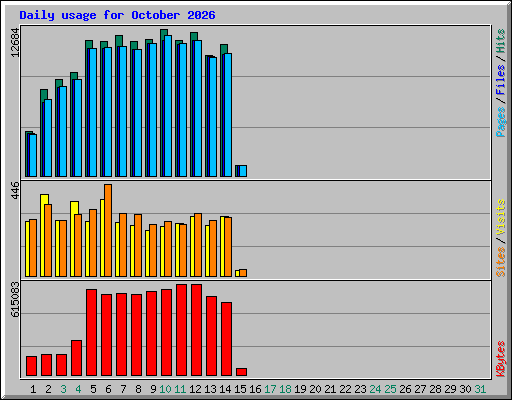Click the day 1 red KBytes bar
The width and height of the screenshot is (512, 400).
tap(31, 366)
